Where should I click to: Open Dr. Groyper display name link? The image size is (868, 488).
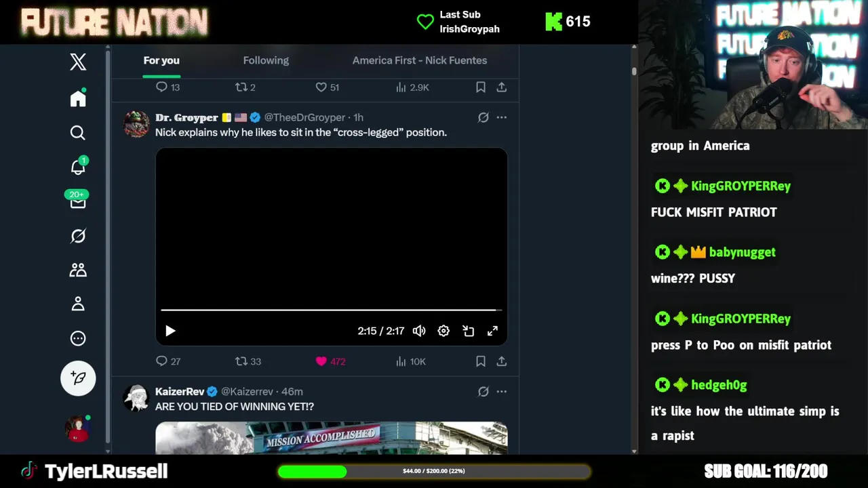coord(186,117)
